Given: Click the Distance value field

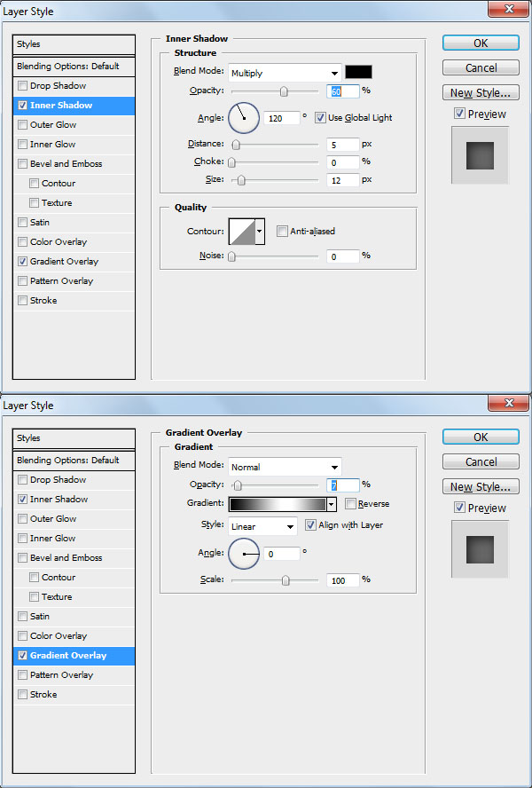Looking at the screenshot, I should click(x=342, y=145).
